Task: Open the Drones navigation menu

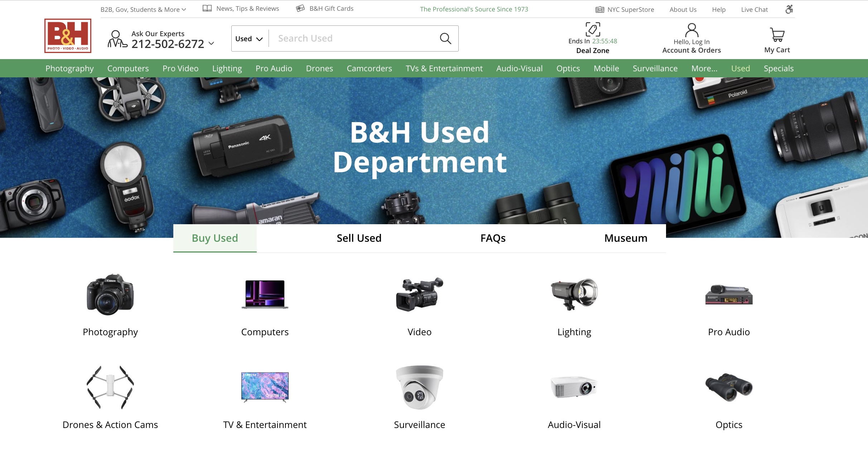Action: click(319, 68)
